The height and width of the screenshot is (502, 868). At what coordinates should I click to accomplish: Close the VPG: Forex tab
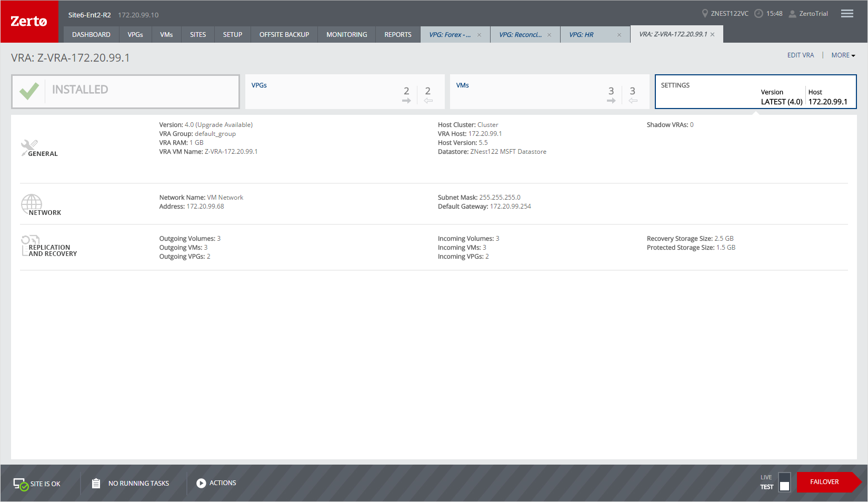479,35
